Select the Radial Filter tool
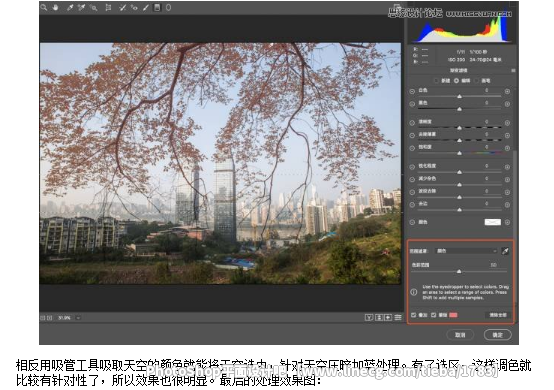Screen dimensions: 554x390 (x=169, y=7)
